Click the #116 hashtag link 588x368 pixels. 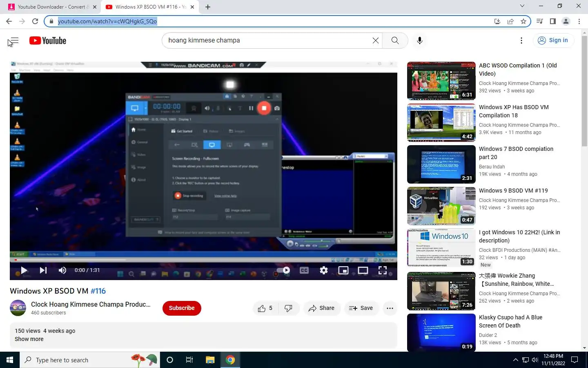pos(98,291)
